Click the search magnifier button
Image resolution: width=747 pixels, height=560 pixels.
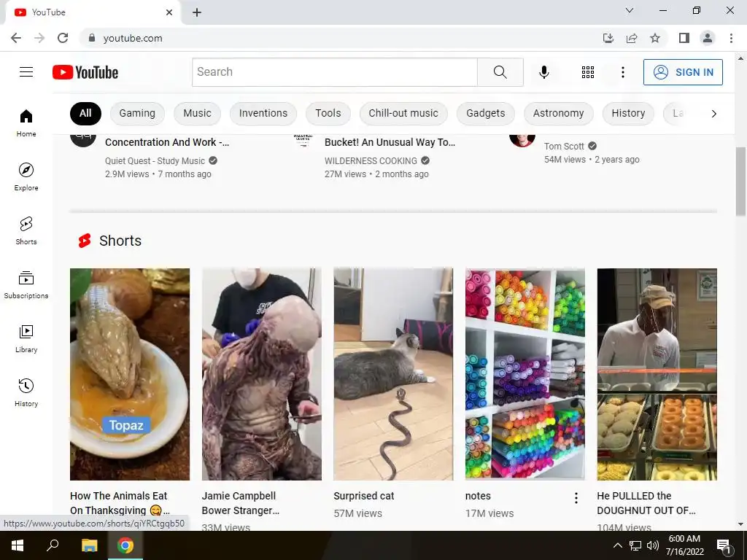[500, 72]
